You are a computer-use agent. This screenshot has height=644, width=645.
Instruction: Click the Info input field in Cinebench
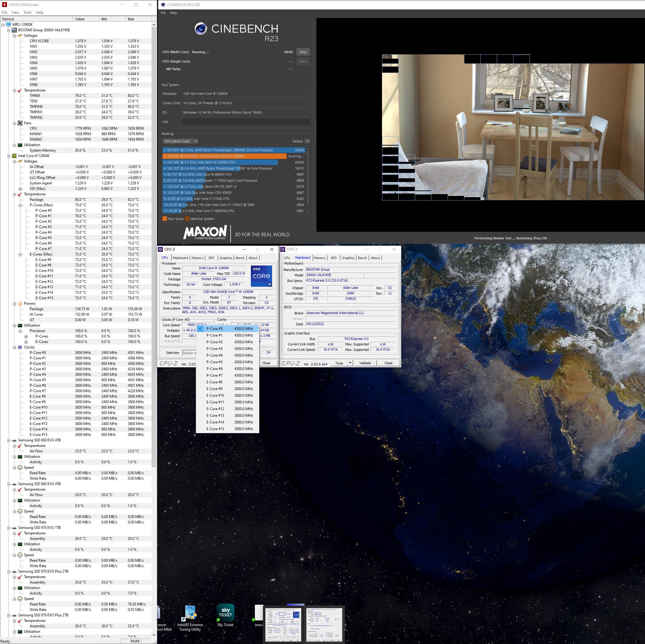coord(246,122)
